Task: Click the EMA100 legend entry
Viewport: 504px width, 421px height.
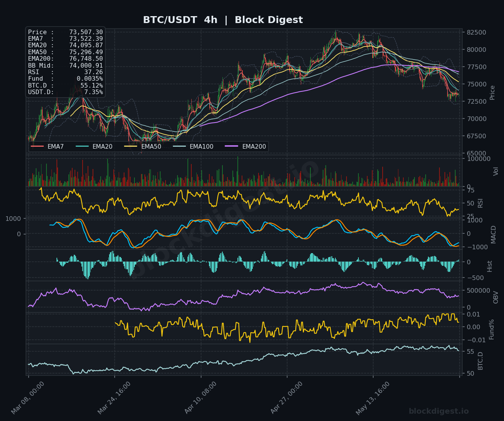Action: point(193,146)
